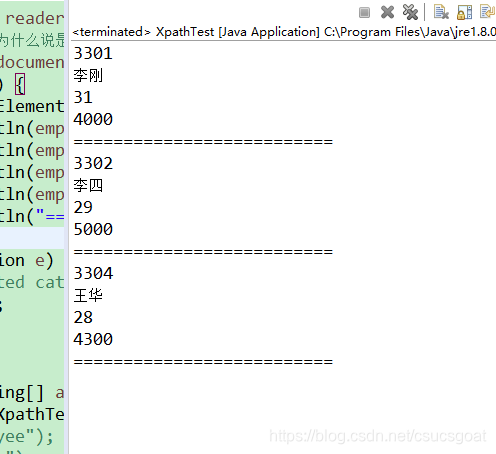496x454 pixels.
Task: Click the ion e) catch line in editor
Action: click(x=27, y=260)
